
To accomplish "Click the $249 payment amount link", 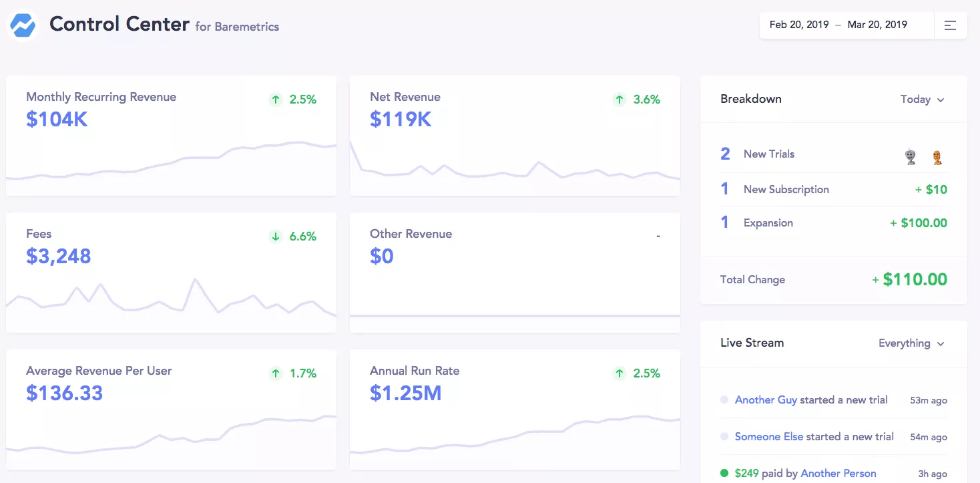I will pyautogui.click(x=747, y=474).
